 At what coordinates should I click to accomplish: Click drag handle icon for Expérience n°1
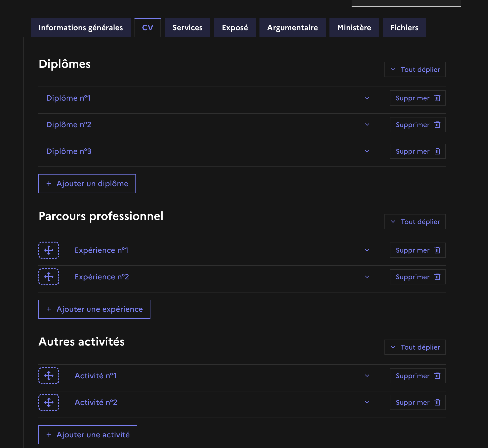pos(49,250)
